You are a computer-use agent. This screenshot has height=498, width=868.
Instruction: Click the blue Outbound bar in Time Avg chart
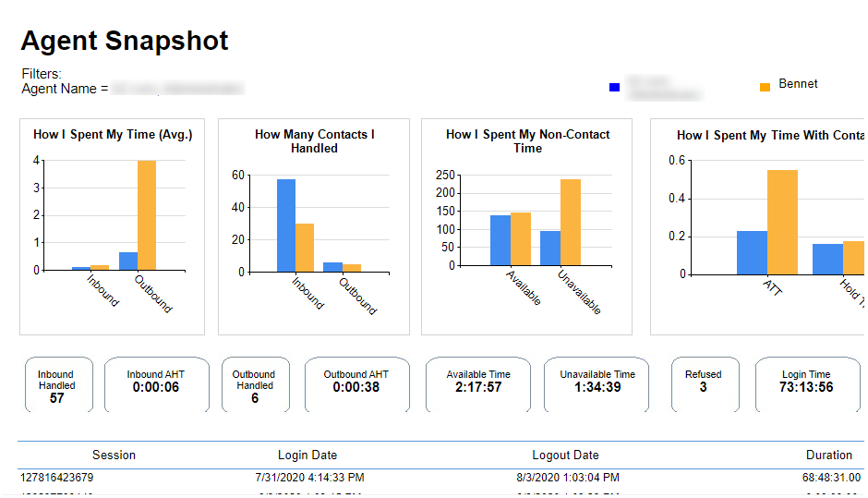128,261
